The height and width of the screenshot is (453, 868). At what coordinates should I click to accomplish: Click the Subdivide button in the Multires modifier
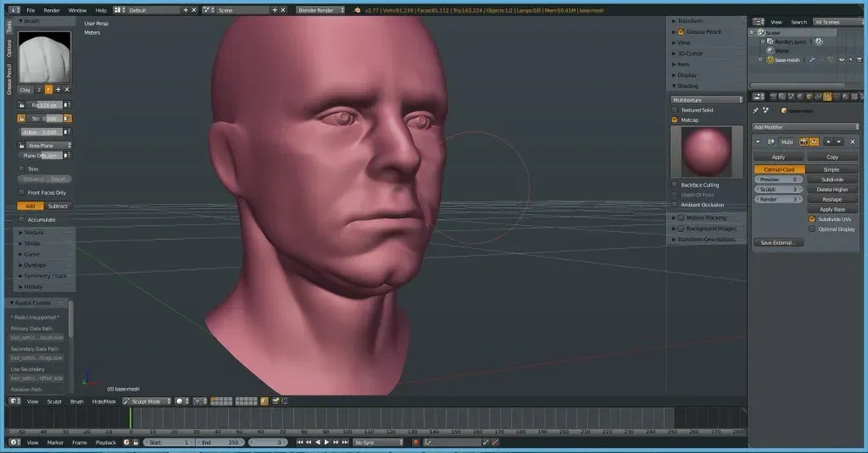pos(832,180)
